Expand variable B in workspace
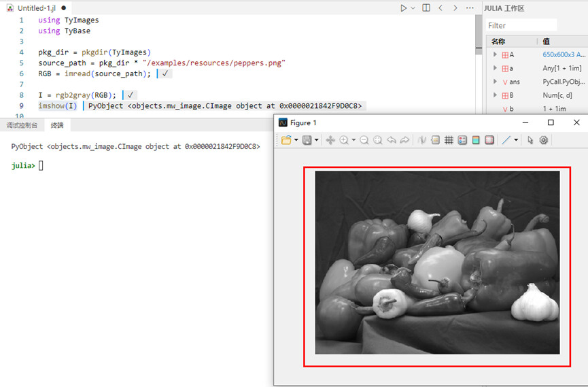588x387 pixels. [495, 95]
